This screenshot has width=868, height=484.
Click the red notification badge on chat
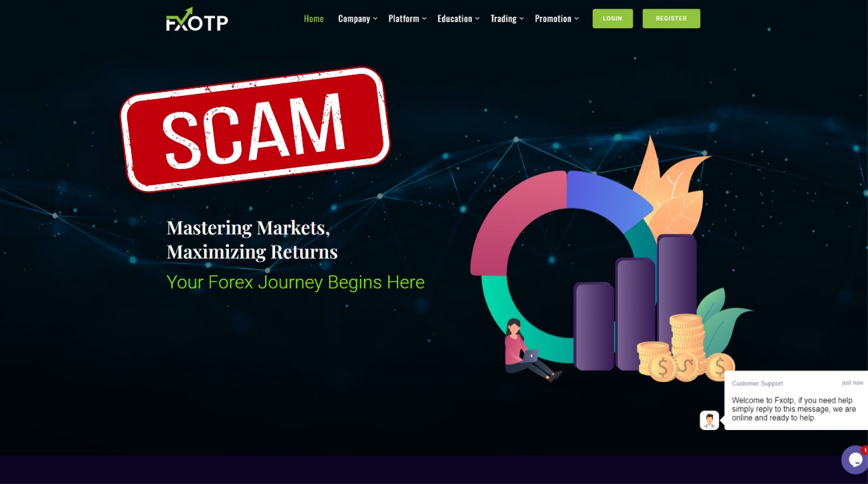pos(864,450)
